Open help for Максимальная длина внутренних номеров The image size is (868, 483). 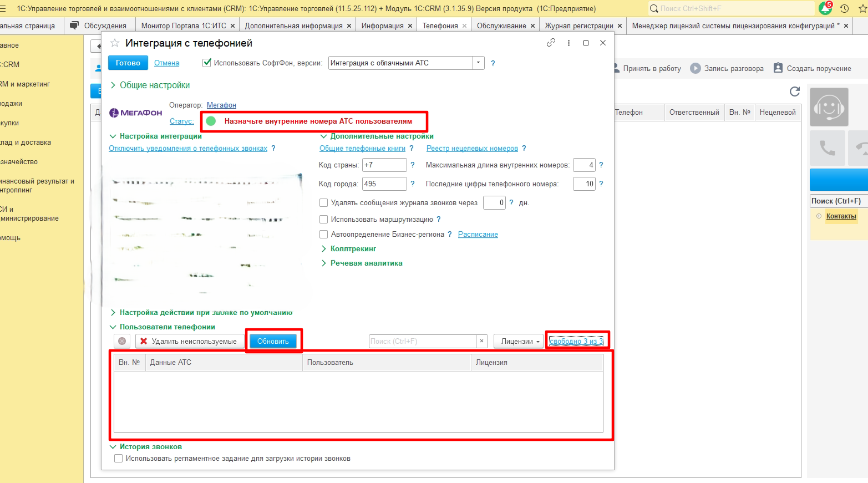[601, 165]
